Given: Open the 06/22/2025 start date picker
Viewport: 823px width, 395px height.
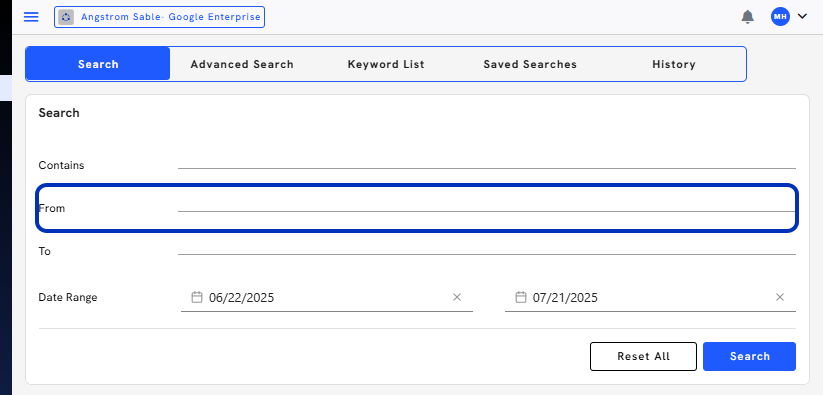Looking at the screenshot, I should (326, 297).
